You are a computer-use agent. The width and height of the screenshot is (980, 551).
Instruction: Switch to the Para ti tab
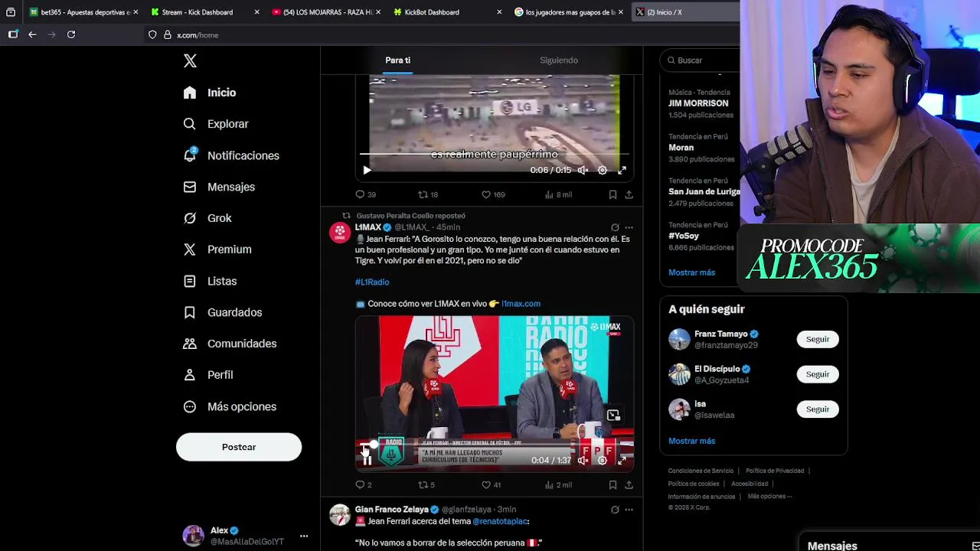[397, 60]
